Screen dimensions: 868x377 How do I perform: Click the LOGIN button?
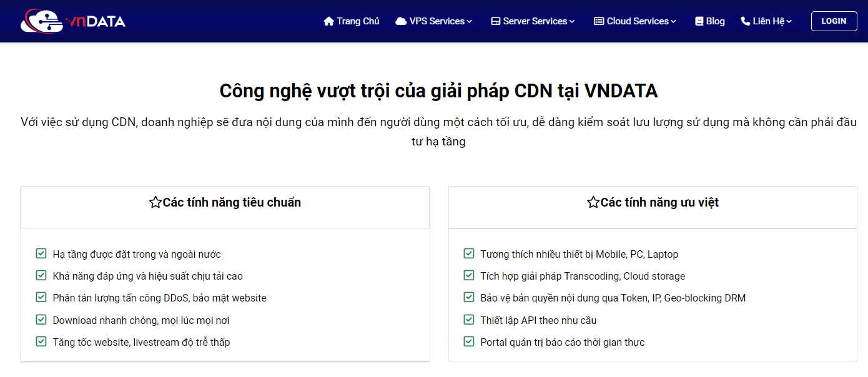pyautogui.click(x=834, y=21)
